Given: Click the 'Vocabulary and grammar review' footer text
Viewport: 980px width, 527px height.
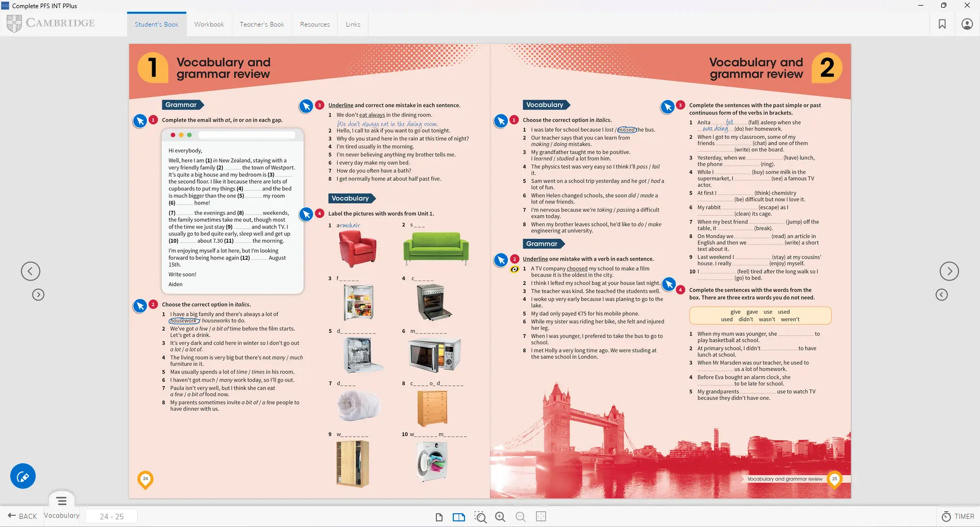Looking at the screenshot, I should (785, 479).
